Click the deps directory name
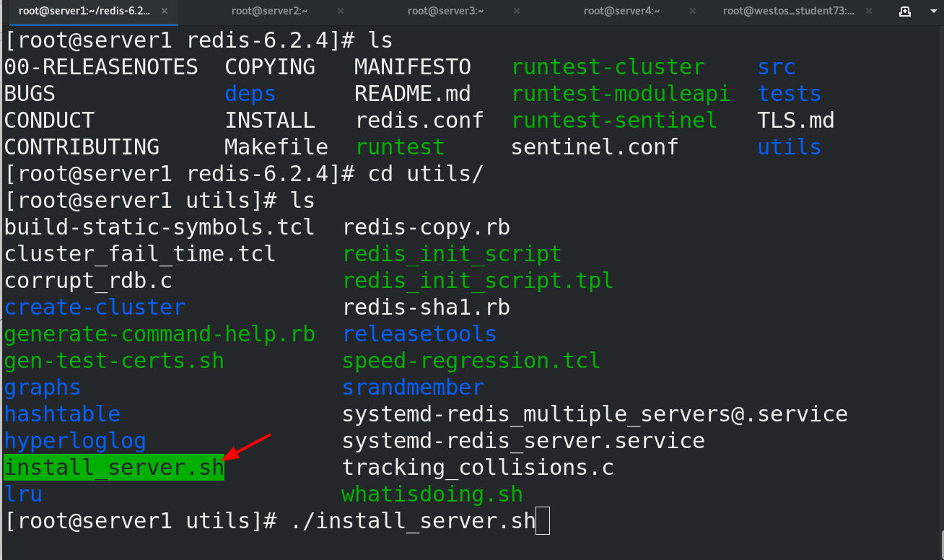The image size is (944, 560). click(250, 94)
